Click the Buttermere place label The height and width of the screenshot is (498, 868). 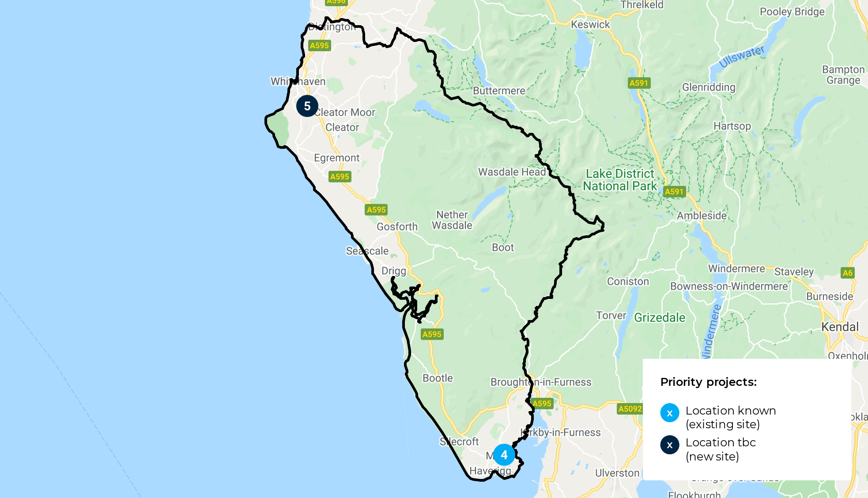point(499,91)
